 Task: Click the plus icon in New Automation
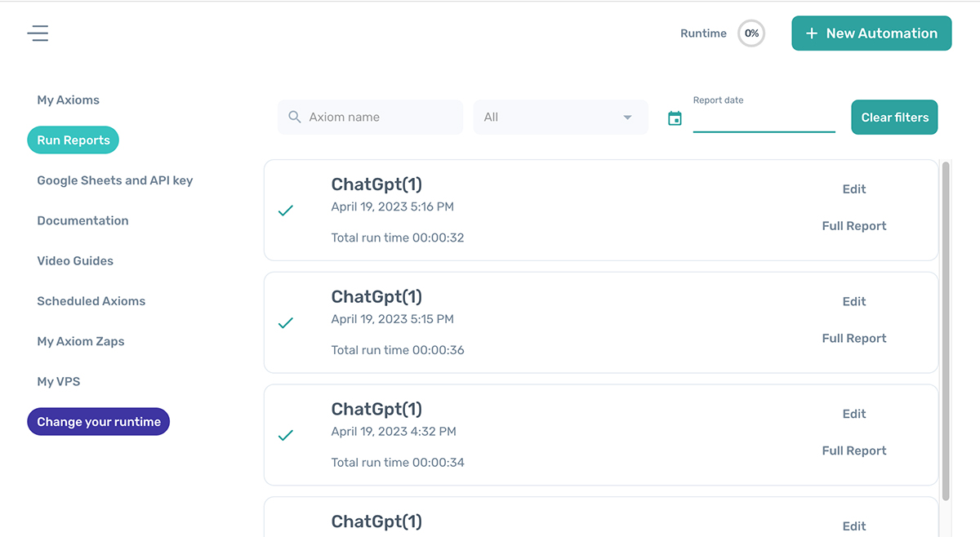812,33
